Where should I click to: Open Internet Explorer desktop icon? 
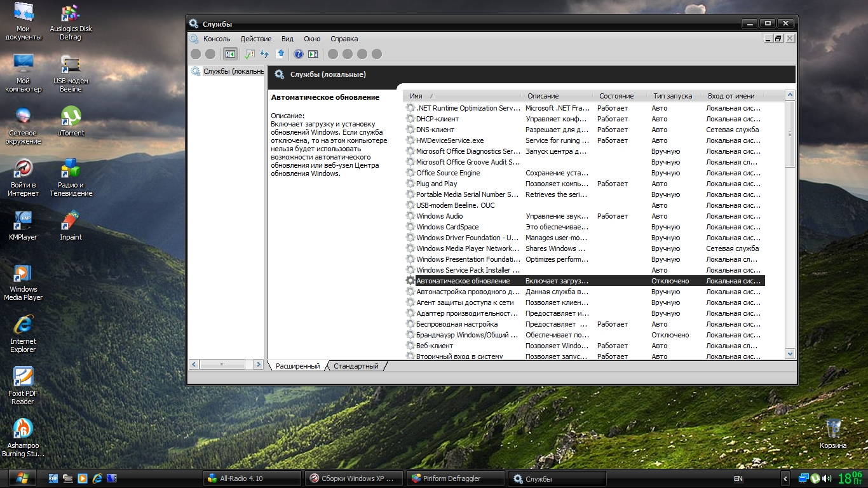[24, 334]
